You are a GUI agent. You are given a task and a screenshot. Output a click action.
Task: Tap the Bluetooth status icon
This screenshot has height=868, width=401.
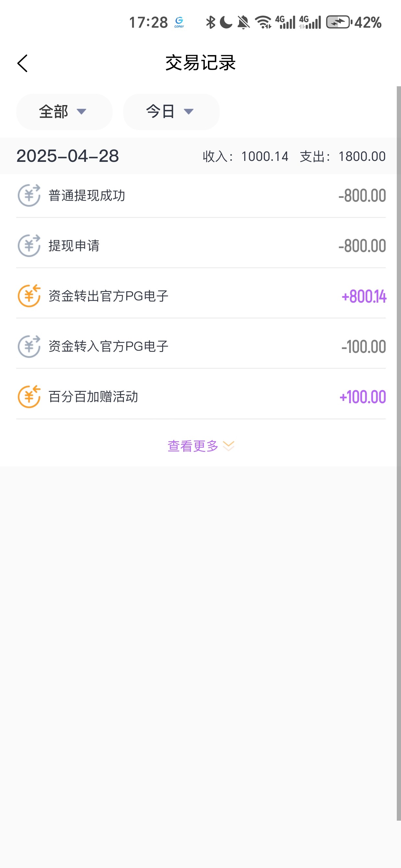coord(211,23)
